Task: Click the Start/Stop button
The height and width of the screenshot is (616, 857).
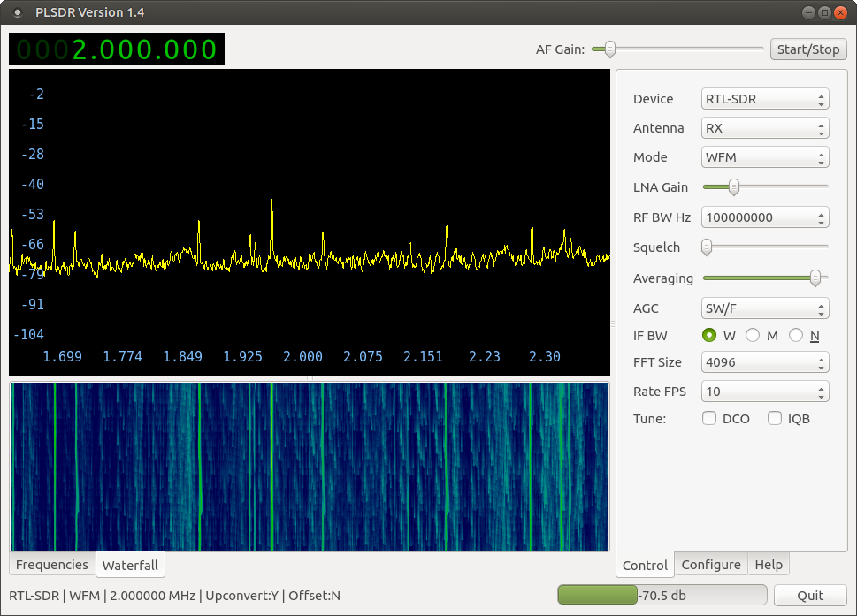Action: click(x=807, y=49)
